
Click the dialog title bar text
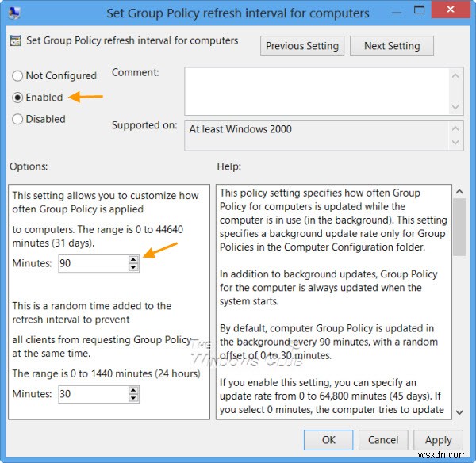(238, 13)
